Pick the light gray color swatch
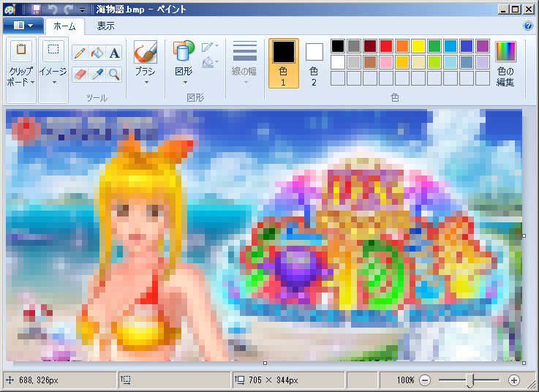This screenshot has width=539, height=392. point(354,62)
